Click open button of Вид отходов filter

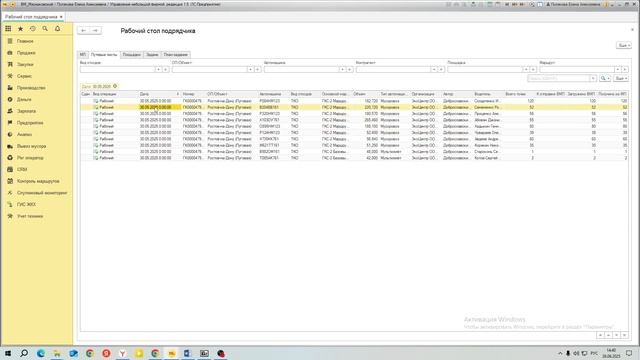tap(166, 69)
